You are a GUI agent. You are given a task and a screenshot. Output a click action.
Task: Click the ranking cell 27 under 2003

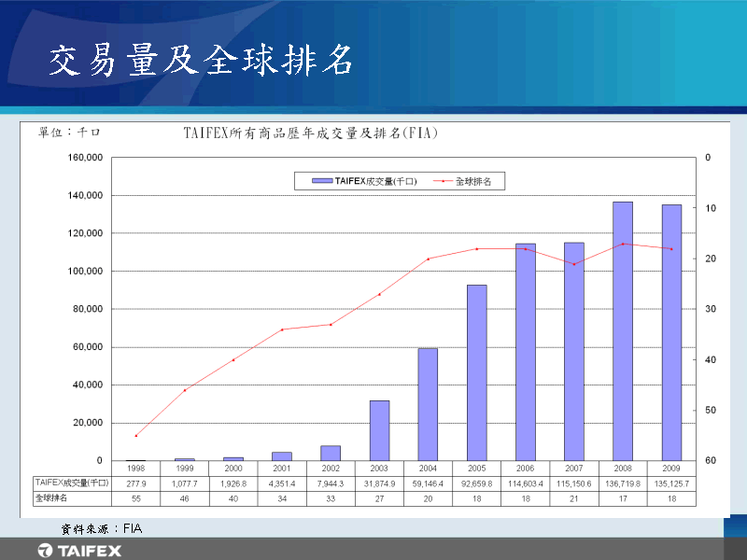pyautogui.click(x=379, y=498)
